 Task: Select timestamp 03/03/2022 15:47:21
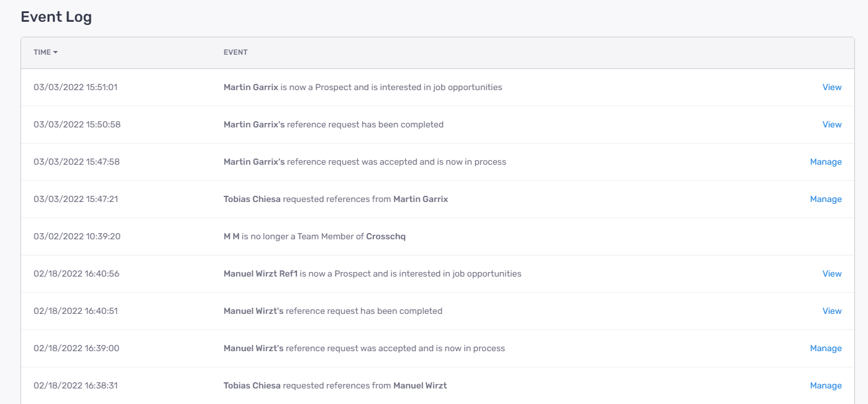[76, 199]
